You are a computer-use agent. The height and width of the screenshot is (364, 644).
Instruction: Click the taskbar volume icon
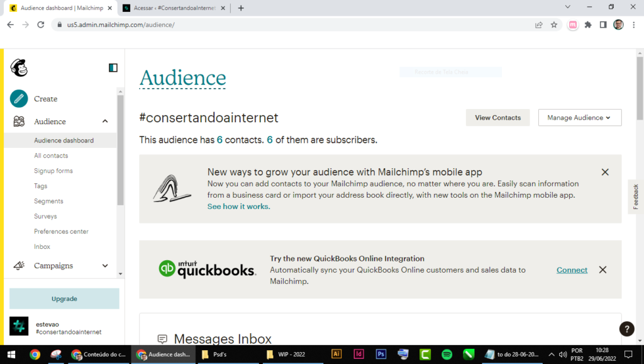[x=563, y=354]
